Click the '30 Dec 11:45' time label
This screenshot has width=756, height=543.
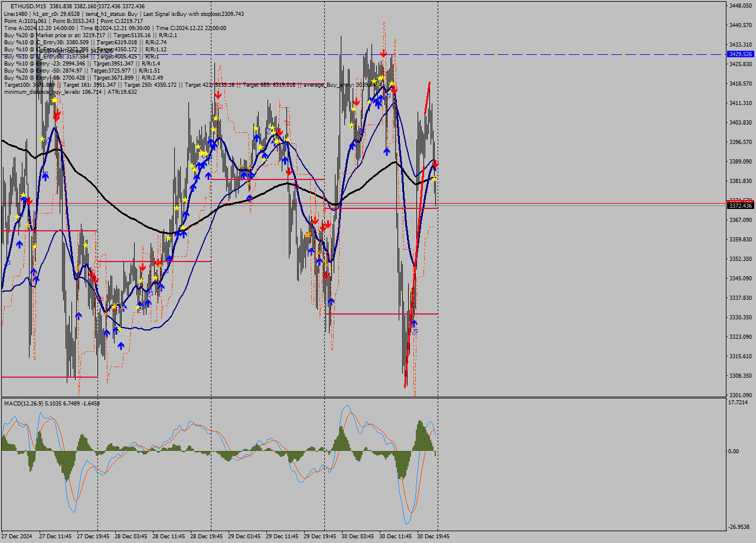click(x=396, y=537)
